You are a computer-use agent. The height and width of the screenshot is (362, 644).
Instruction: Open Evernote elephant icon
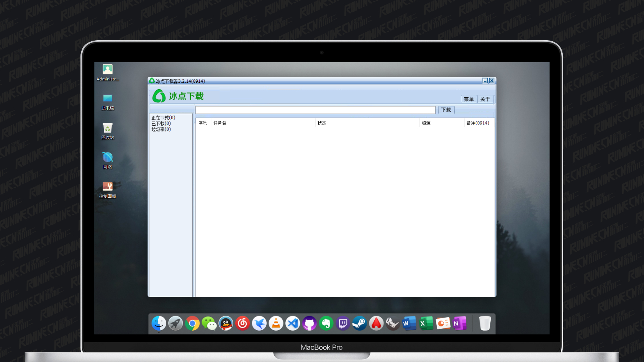[x=326, y=323]
